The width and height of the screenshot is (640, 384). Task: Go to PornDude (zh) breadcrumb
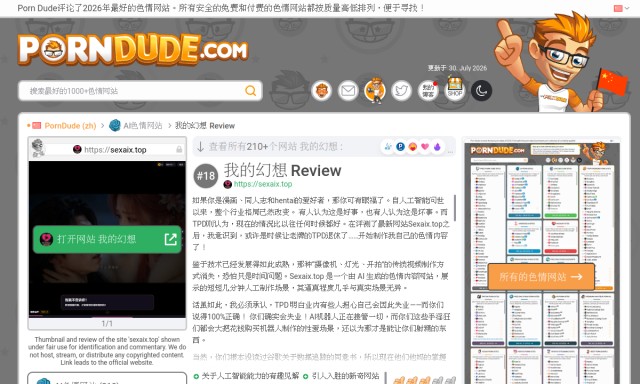click(x=70, y=126)
